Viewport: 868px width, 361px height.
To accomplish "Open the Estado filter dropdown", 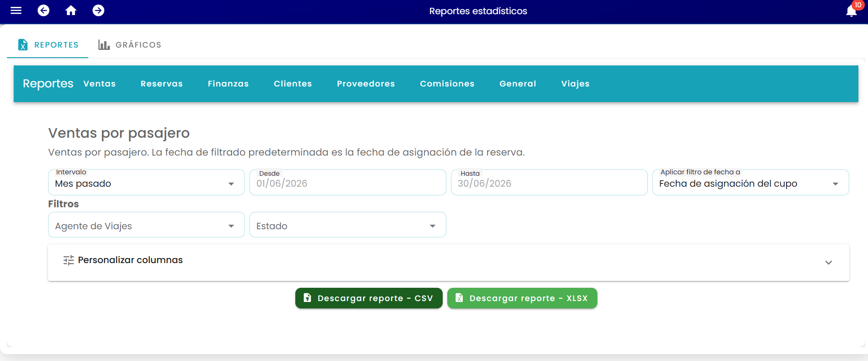I will (x=348, y=225).
